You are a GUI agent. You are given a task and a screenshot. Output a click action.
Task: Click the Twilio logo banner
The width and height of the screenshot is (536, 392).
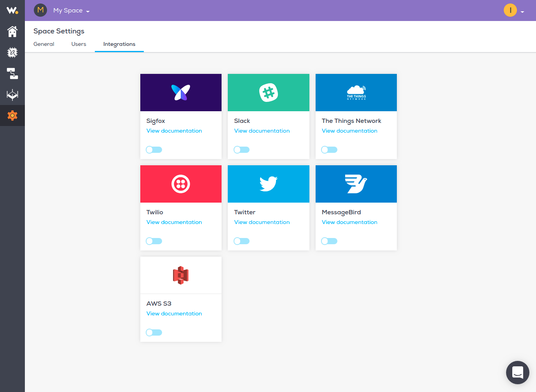(x=181, y=184)
